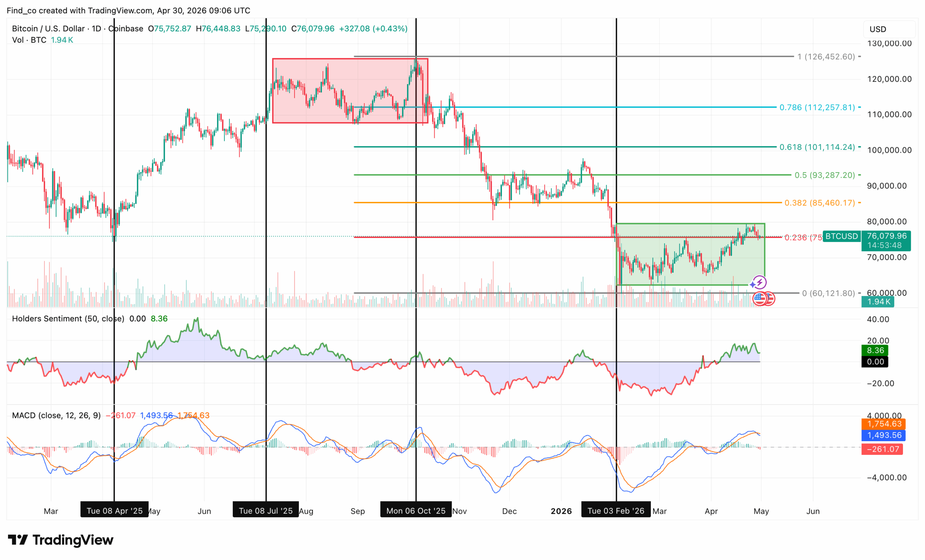Image resolution: width=925 pixels, height=560 pixels.
Task: Click the BTCUSD symbol price tag
Action: tap(841, 236)
